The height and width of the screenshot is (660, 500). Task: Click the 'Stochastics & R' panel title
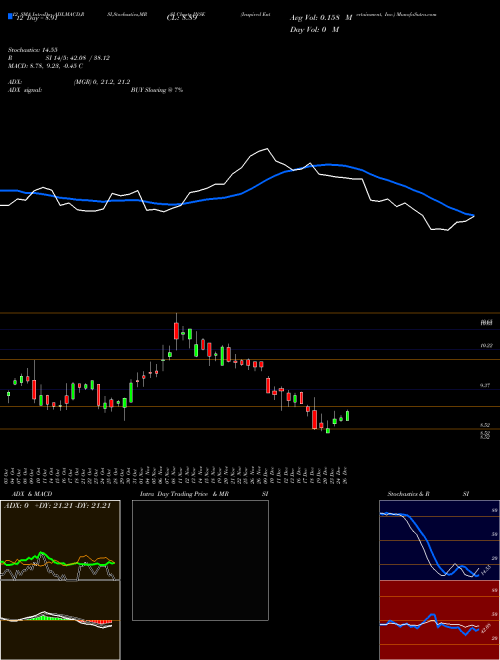coord(408,494)
